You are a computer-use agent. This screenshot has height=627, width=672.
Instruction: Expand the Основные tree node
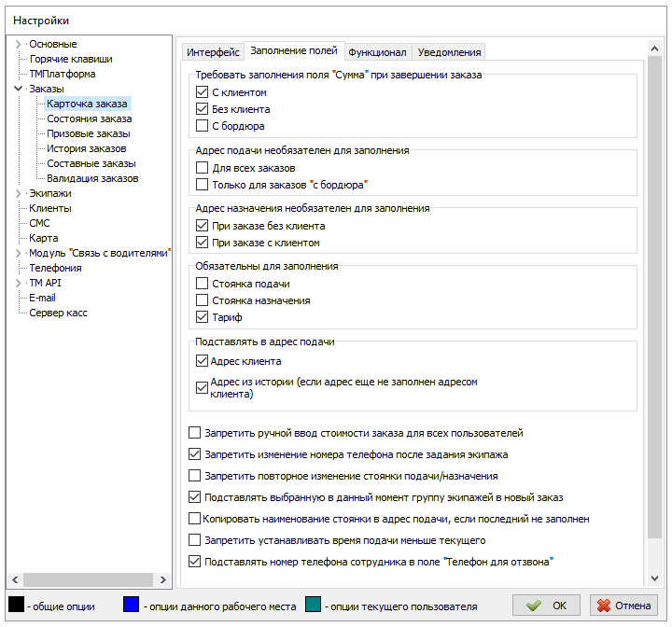coord(18,44)
